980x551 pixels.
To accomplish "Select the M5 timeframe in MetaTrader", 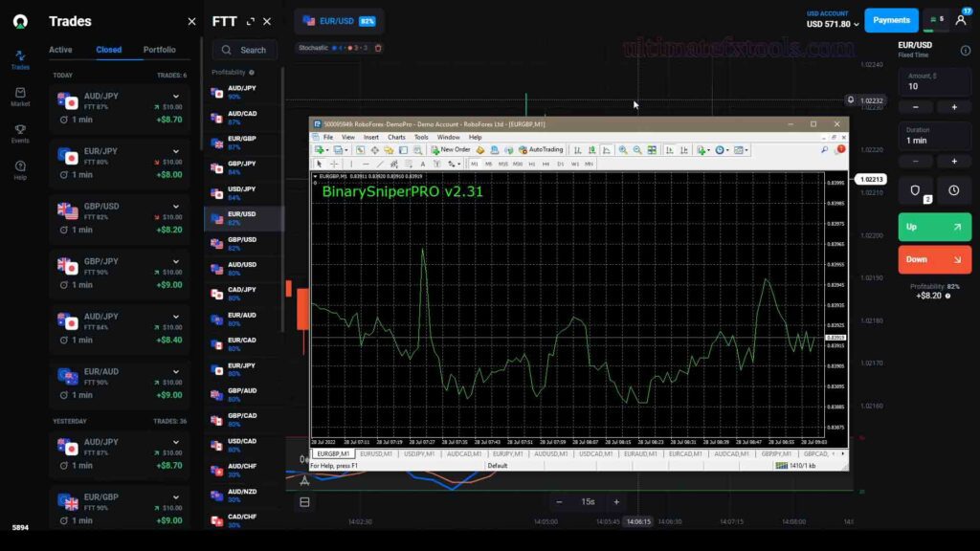I will [488, 164].
